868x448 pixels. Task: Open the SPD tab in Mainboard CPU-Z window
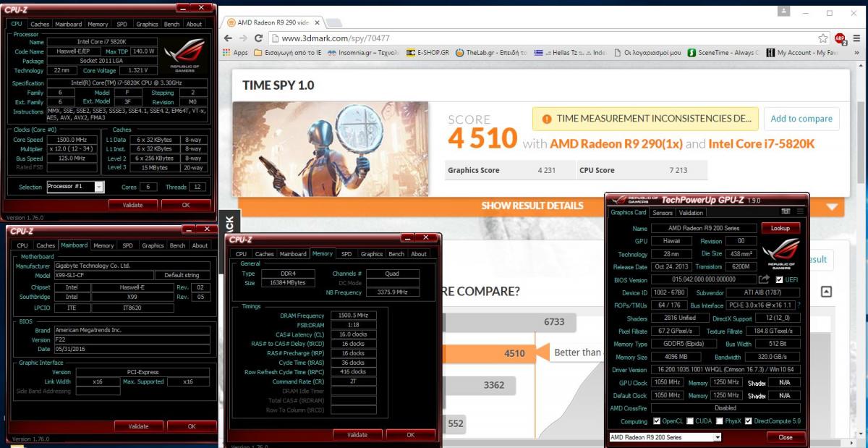click(x=127, y=245)
